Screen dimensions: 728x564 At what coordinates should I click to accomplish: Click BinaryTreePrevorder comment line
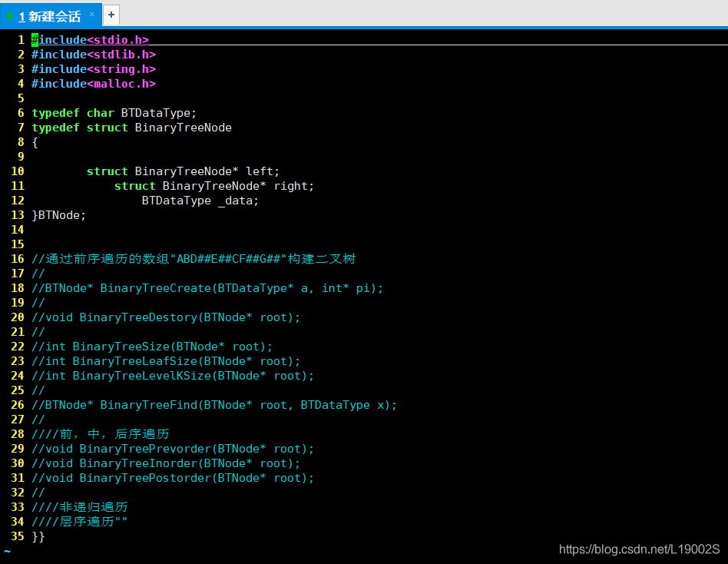(173, 449)
